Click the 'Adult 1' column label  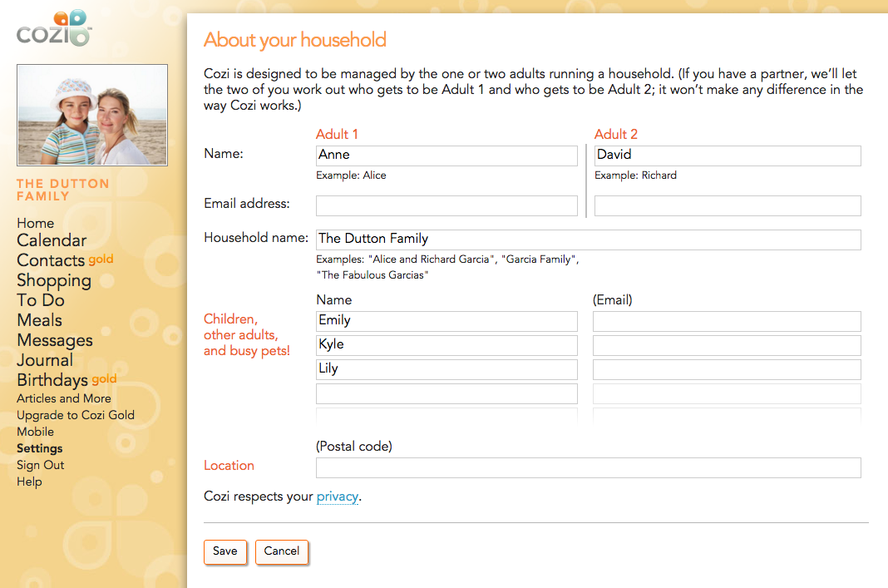click(337, 134)
